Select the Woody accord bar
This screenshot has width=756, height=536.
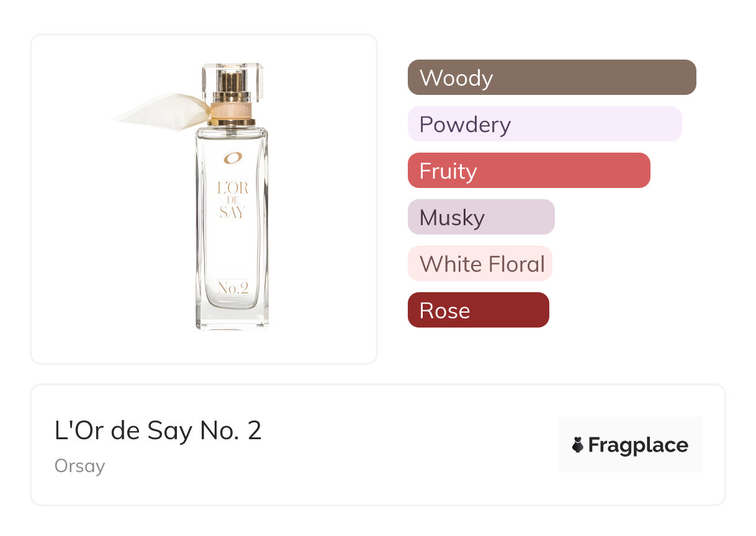(x=551, y=78)
